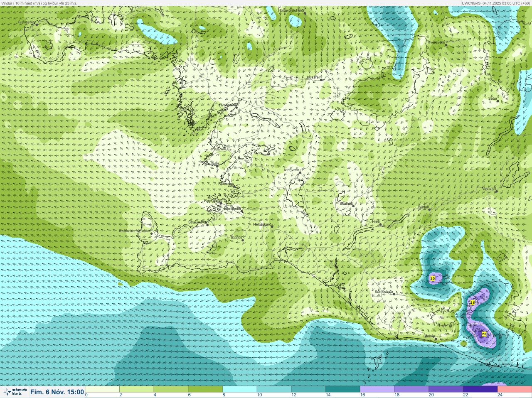Click the Hellisskarð station label

pos(262,224)
